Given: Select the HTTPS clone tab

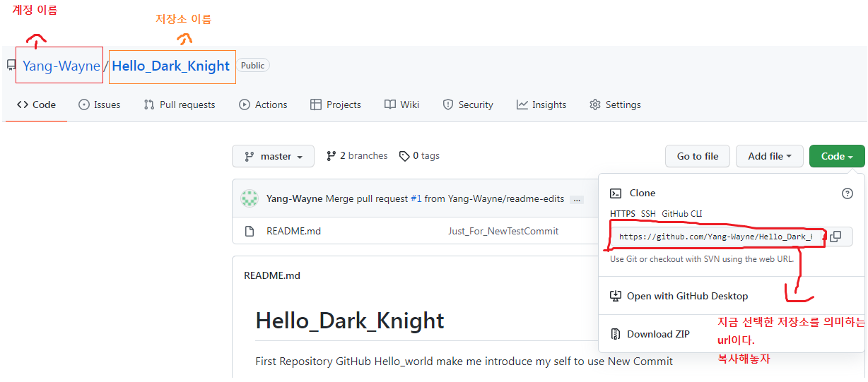Looking at the screenshot, I should coord(623,213).
